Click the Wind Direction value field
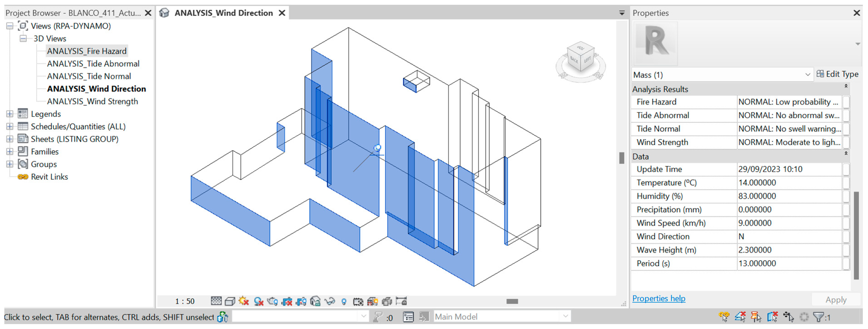The image size is (868, 329). pyautogui.click(x=788, y=237)
